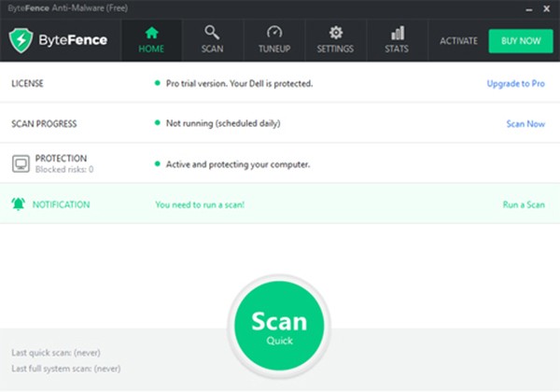Open the Tuneup speedometer icon
The image size is (560, 392).
tap(274, 33)
